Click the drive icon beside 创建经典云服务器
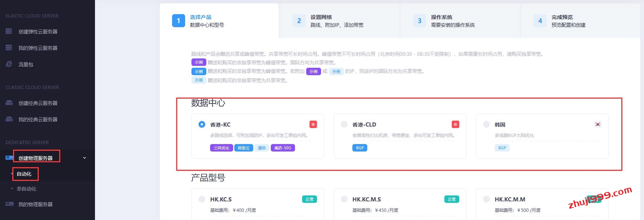The width and height of the screenshot is (644, 220). point(9,103)
